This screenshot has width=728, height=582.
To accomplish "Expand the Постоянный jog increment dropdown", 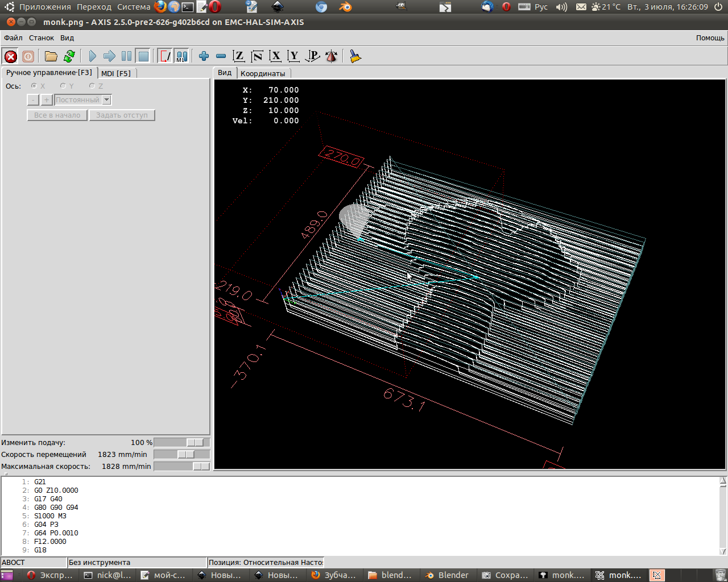I will coord(106,100).
